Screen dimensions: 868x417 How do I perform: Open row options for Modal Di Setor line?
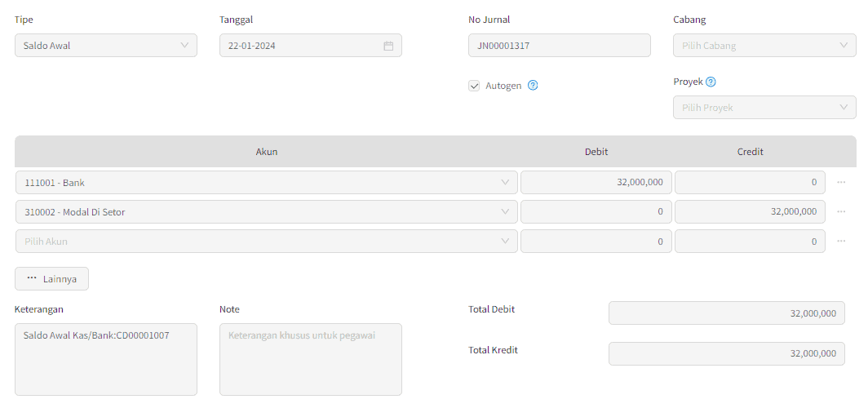pos(841,211)
